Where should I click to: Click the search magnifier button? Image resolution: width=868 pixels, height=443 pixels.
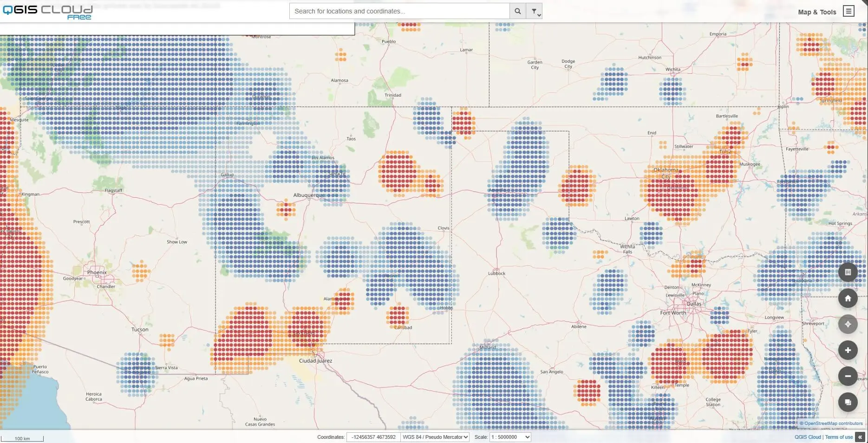point(517,11)
